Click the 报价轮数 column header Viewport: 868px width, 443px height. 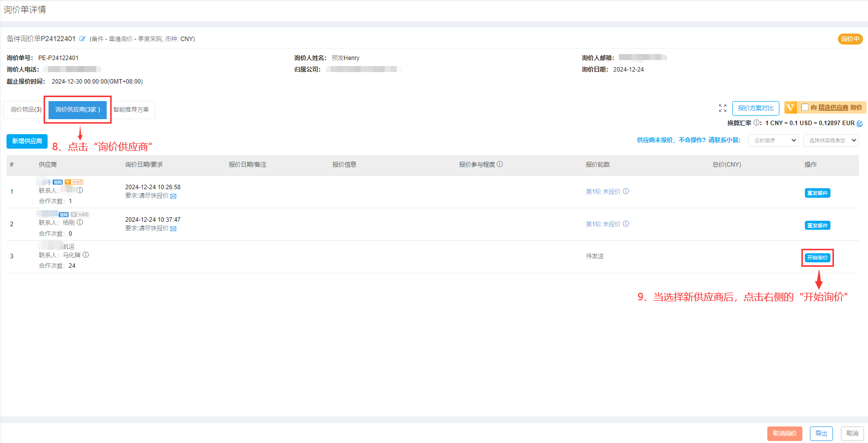tap(598, 164)
